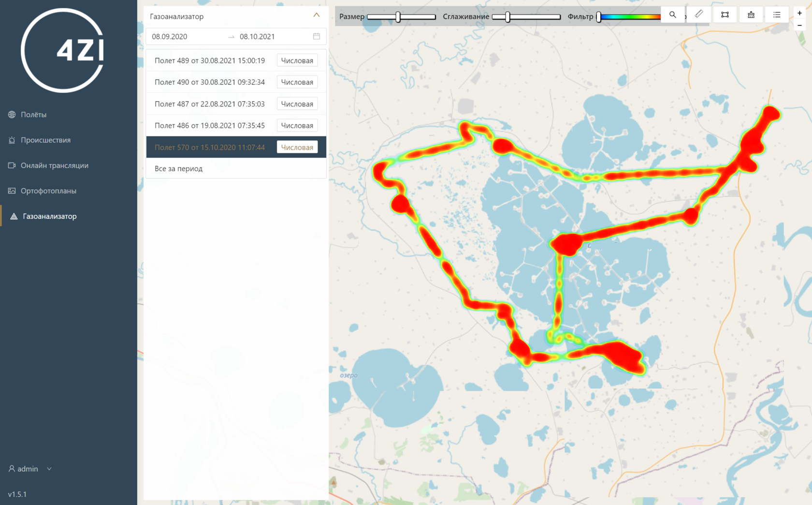Click the clear brush icon on map
The image size is (812, 505).
tap(751, 15)
